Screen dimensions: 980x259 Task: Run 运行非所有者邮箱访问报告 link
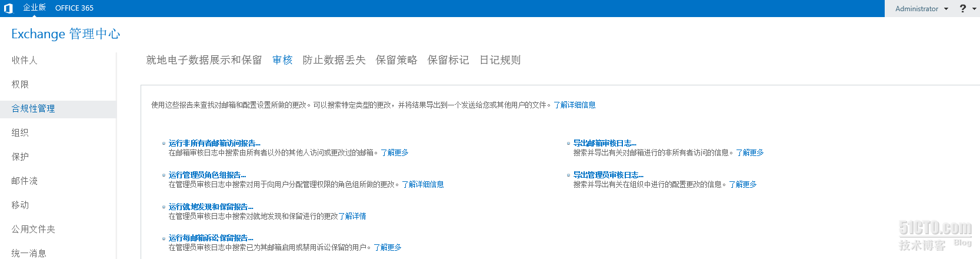coord(214,143)
